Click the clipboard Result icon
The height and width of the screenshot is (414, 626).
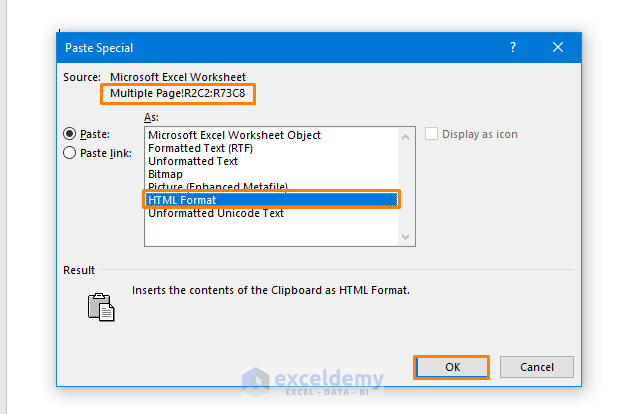click(101, 306)
